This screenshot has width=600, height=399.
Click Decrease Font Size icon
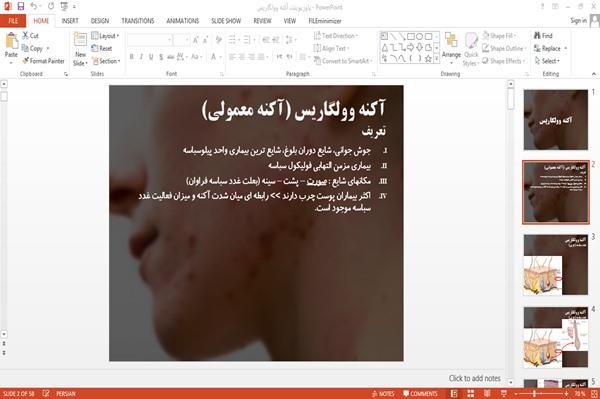(x=206, y=40)
